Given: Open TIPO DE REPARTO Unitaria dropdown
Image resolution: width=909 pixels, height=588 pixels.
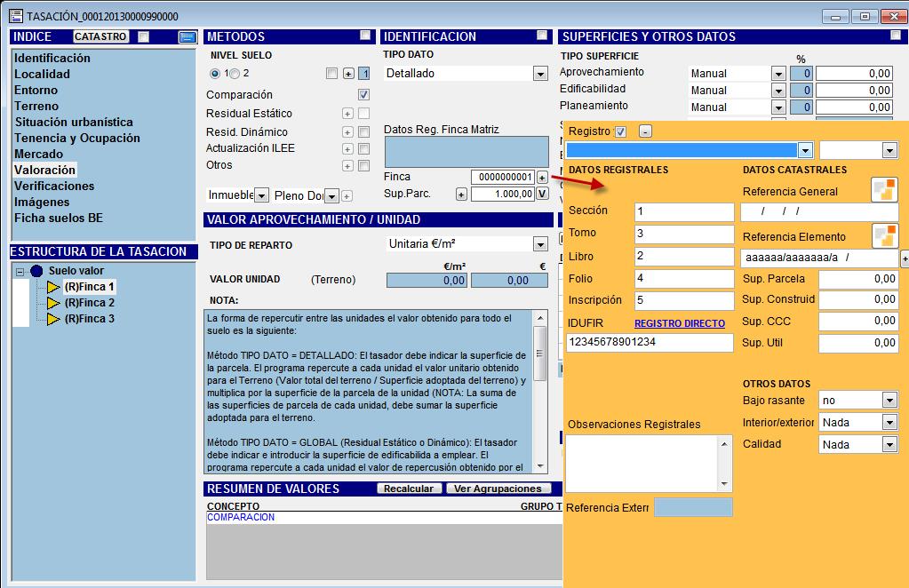Looking at the screenshot, I should [x=540, y=244].
